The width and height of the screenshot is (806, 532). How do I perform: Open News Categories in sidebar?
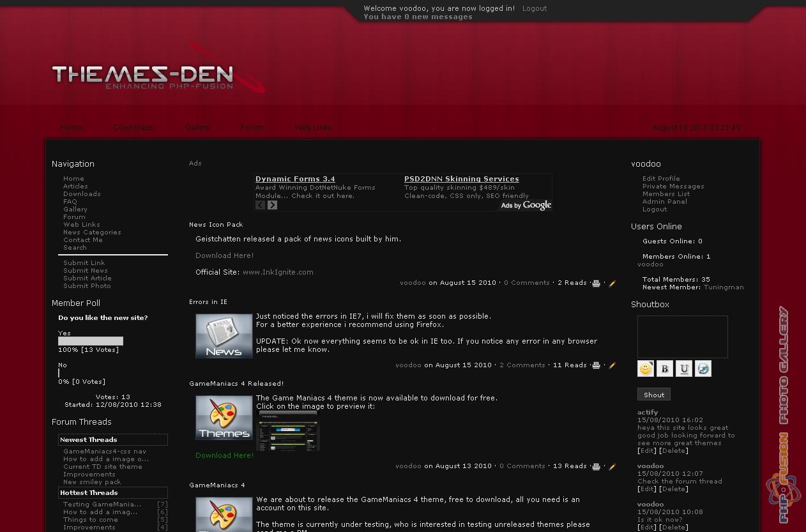(x=92, y=232)
